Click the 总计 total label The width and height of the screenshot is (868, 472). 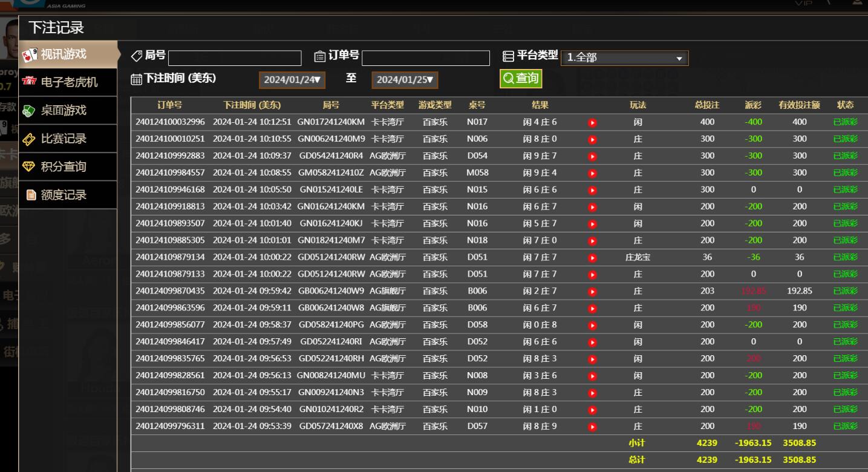tap(637, 461)
